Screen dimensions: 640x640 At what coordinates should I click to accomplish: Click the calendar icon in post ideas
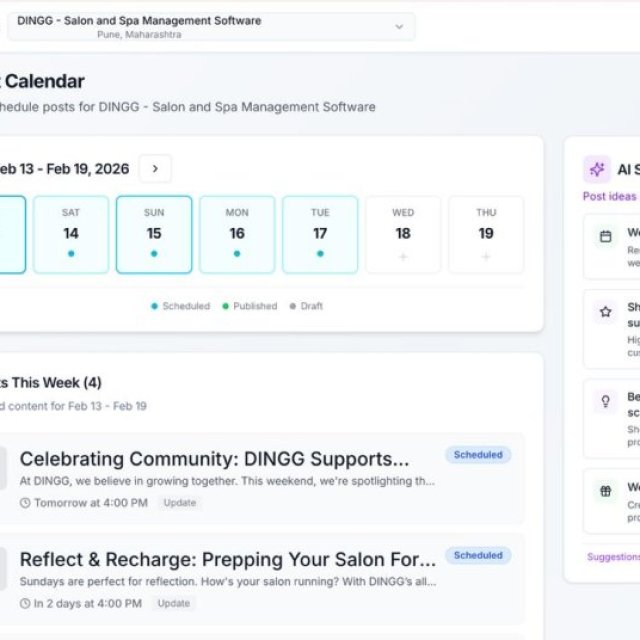(606, 236)
